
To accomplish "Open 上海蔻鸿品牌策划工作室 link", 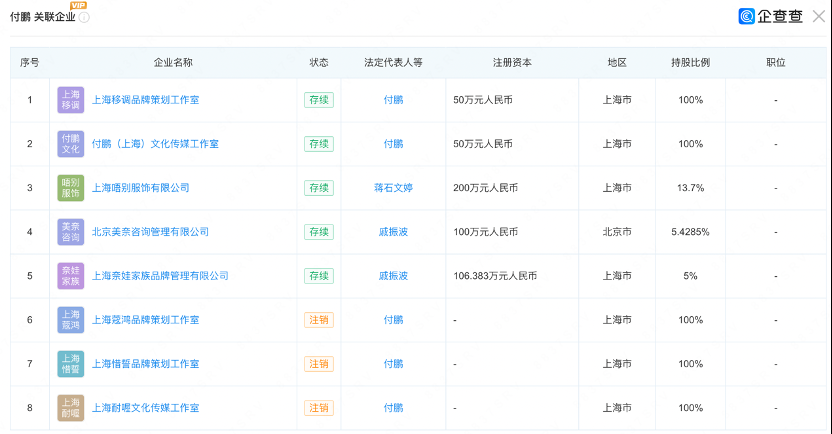I will point(145,320).
